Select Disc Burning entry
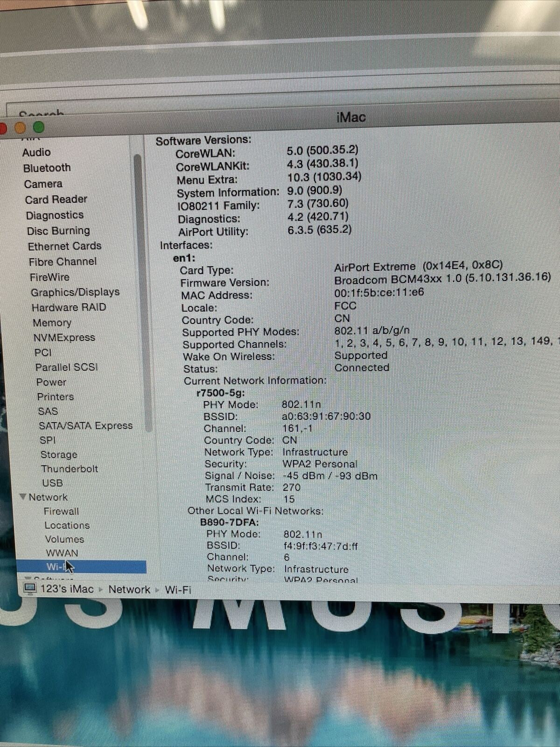This screenshot has width=560, height=747. 58,231
